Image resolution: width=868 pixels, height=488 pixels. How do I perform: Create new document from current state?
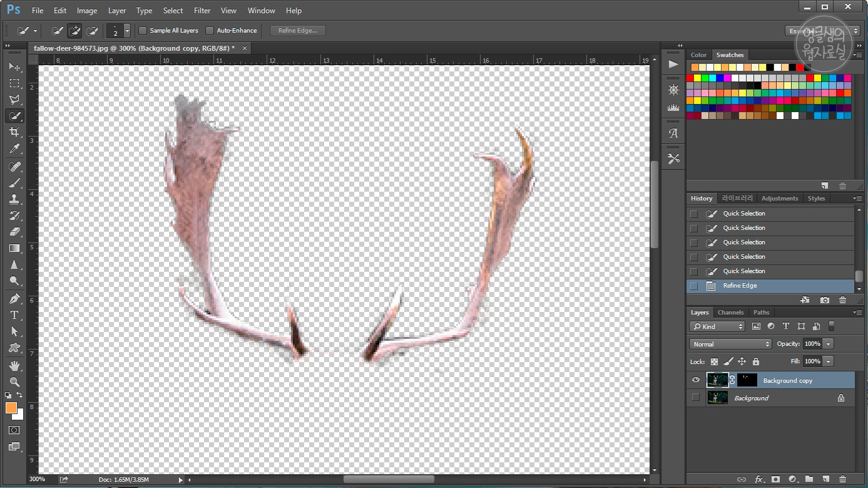pyautogui.click(x=805, y=301)
